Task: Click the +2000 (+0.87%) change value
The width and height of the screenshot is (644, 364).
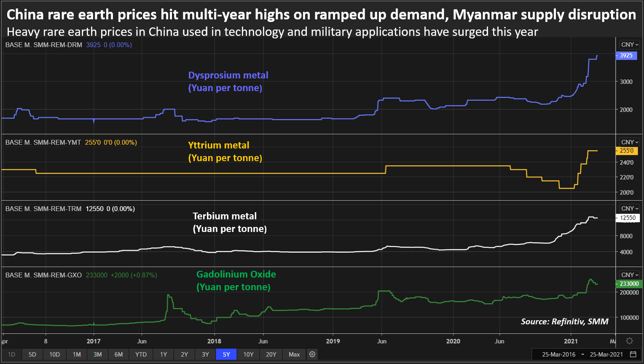Action: (134, 275)
